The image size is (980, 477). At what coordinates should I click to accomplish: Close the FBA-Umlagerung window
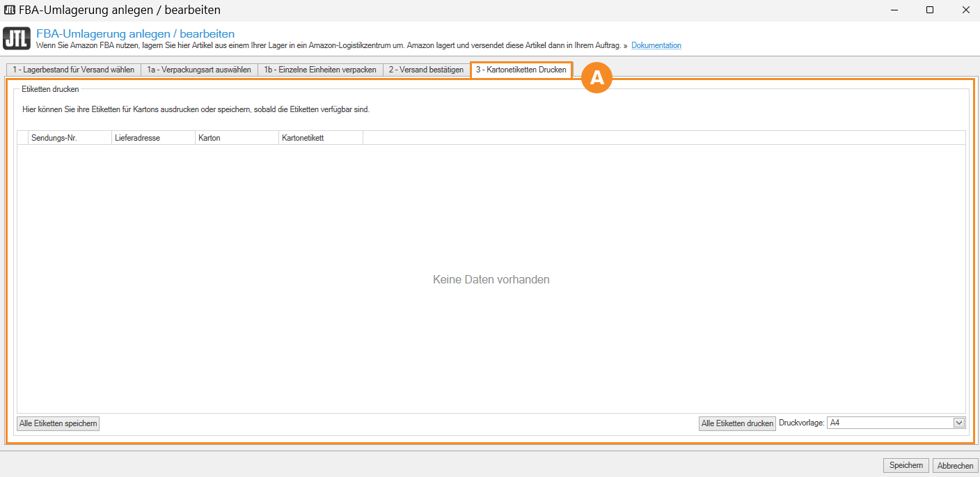(965, 10)
